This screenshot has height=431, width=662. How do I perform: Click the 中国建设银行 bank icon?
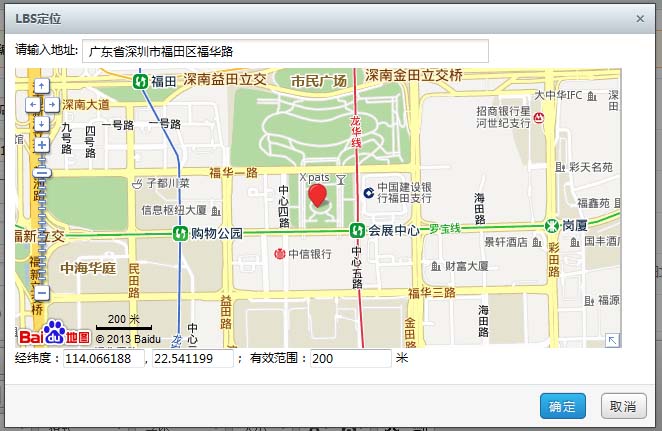tap(369, 193)
